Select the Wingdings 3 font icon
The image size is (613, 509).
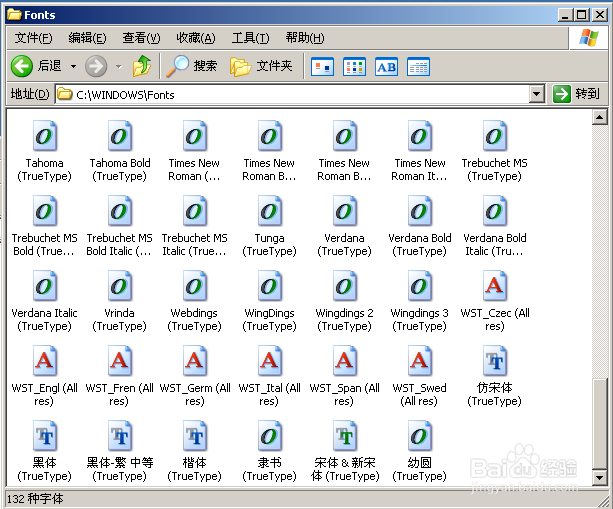(x=420, y=286)
